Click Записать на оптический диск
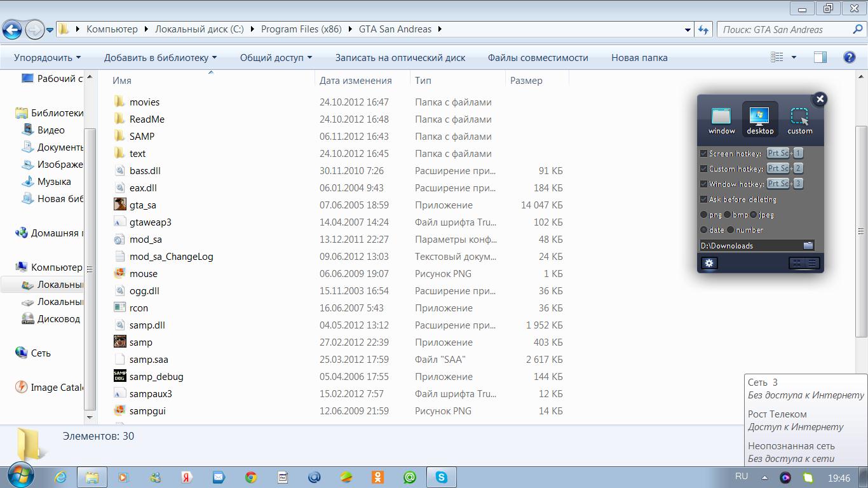 coord(400,58)
